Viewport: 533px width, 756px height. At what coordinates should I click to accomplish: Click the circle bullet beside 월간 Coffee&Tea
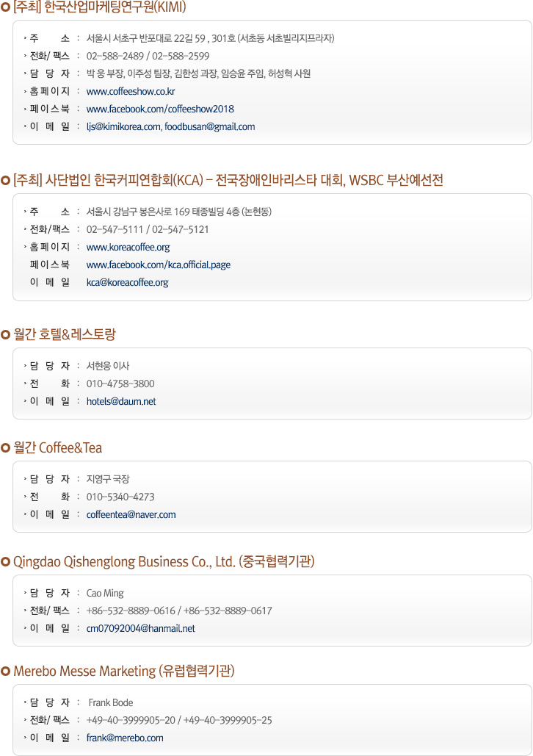pyautogui.click(x=5, y=448)
